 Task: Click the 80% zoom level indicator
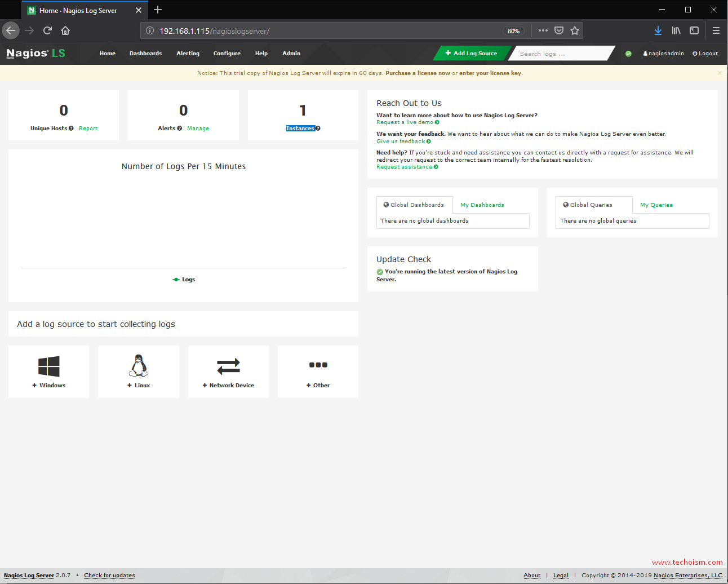pos(513,31)
